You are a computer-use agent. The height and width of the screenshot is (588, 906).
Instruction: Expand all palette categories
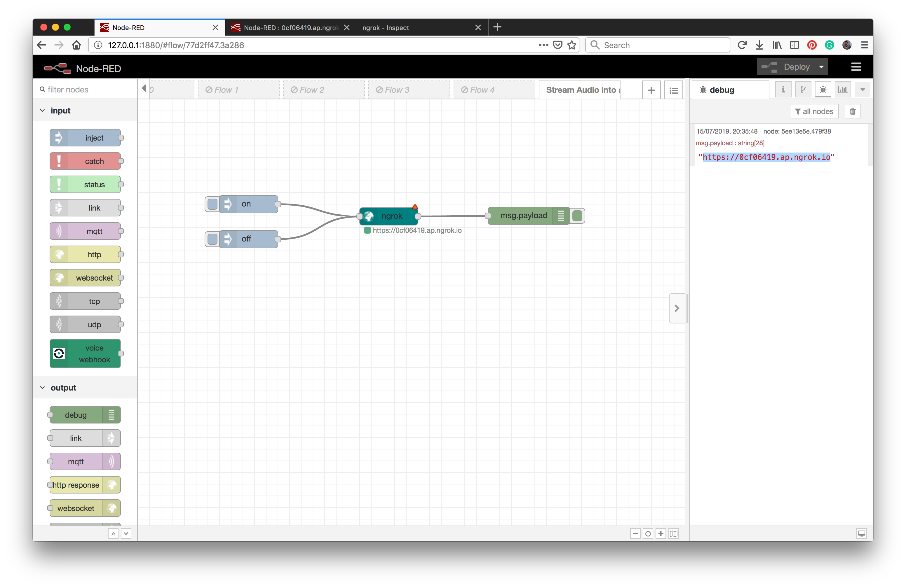126,534
